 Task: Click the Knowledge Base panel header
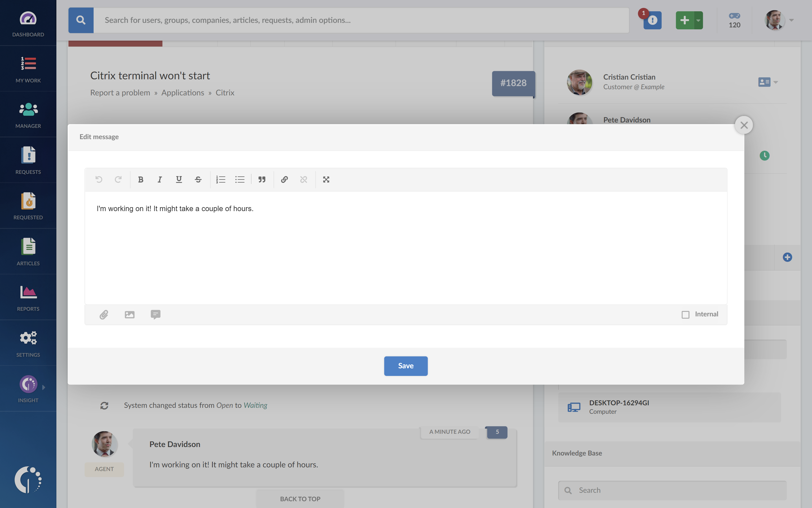(672, 454)
